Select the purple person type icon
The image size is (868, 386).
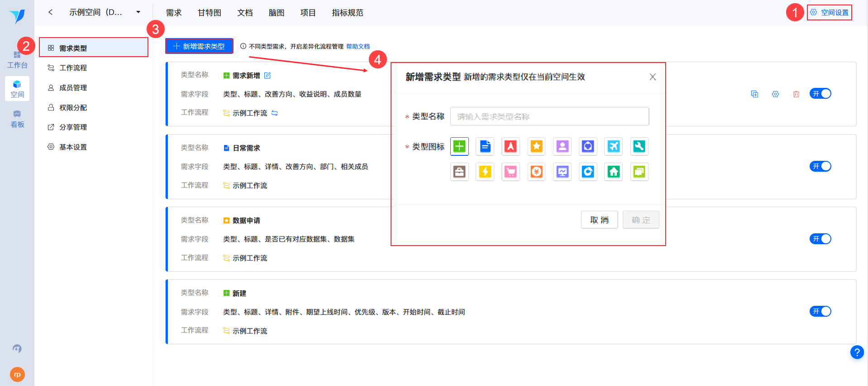tap(562, 146)
